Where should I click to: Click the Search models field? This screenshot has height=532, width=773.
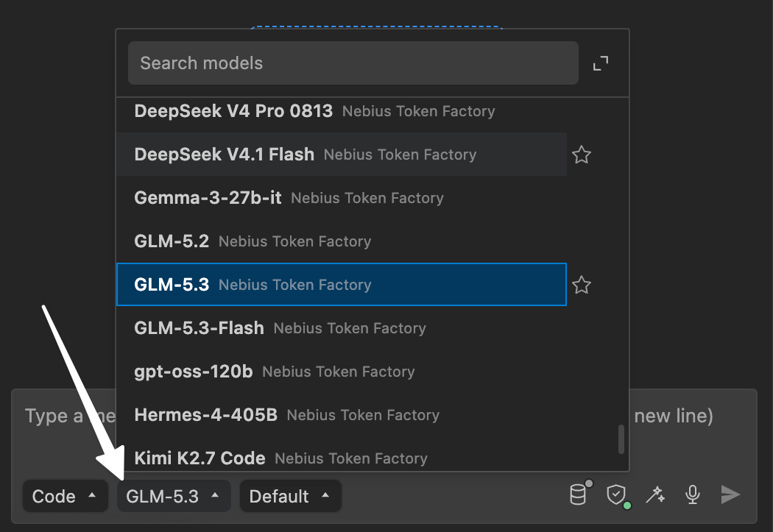pos(353,63)
